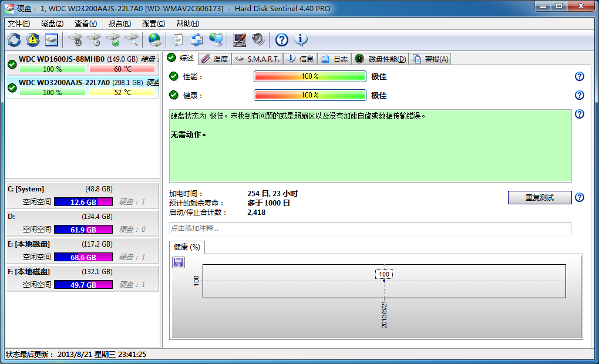Click the speaker sound toolbar icon
Screen dimensions: 599x364
tap(258, 40)
